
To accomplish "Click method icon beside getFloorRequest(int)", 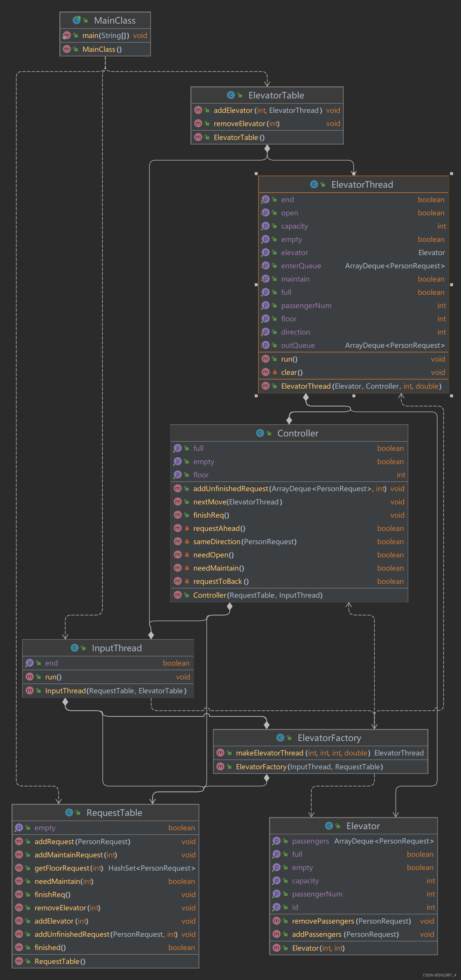I will 19,868.
